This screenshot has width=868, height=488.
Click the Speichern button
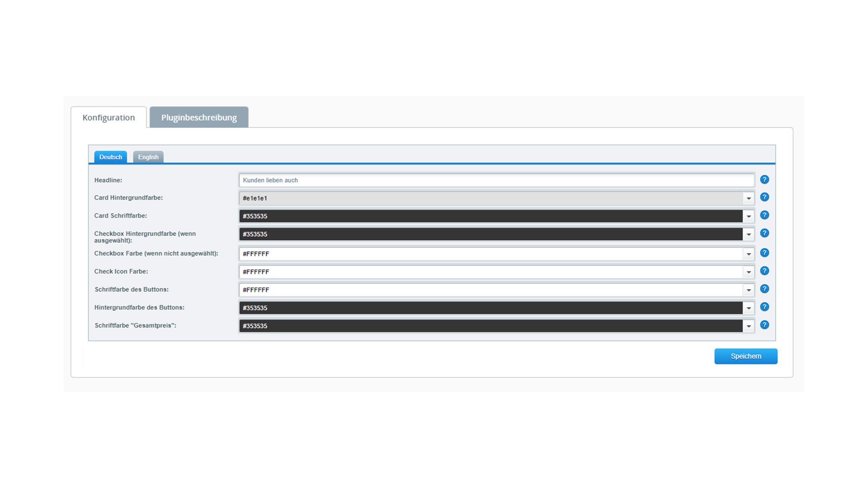tap(746, 356)
